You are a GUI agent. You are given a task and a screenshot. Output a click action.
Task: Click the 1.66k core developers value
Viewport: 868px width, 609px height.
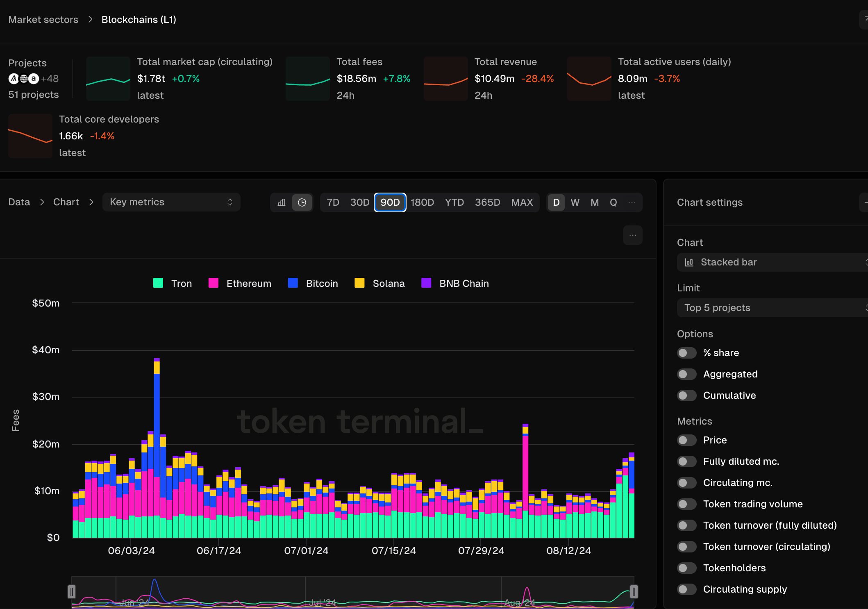coord(71,136)
